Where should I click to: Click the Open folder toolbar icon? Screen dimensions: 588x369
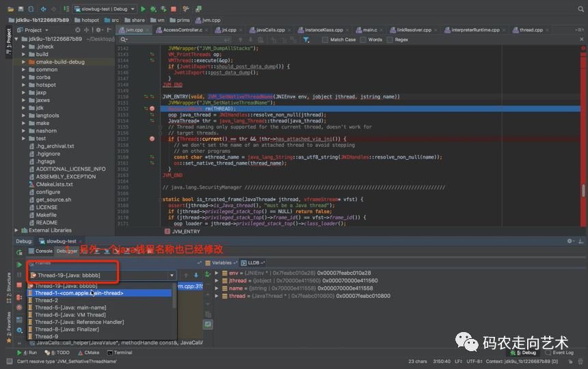[10, 9]
